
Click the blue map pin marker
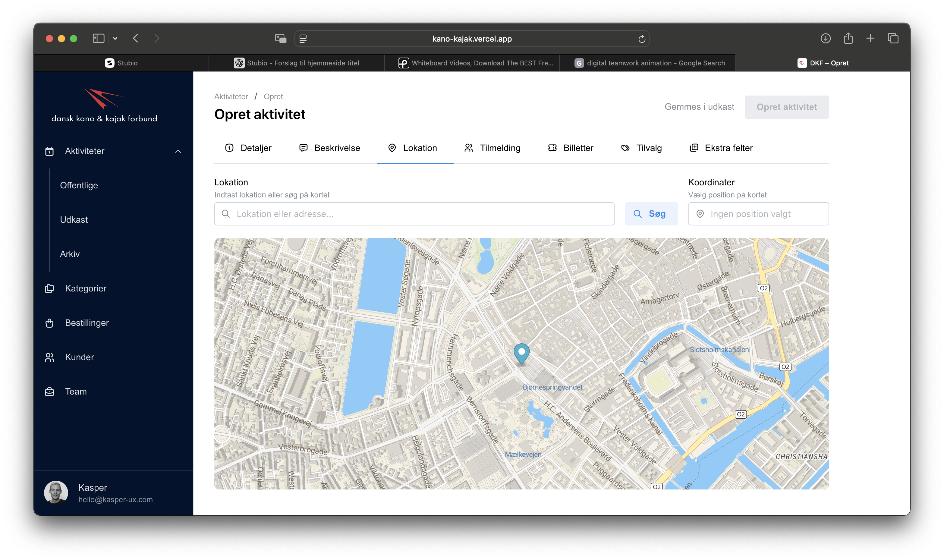pyautogui.click(x=521, y=353)
